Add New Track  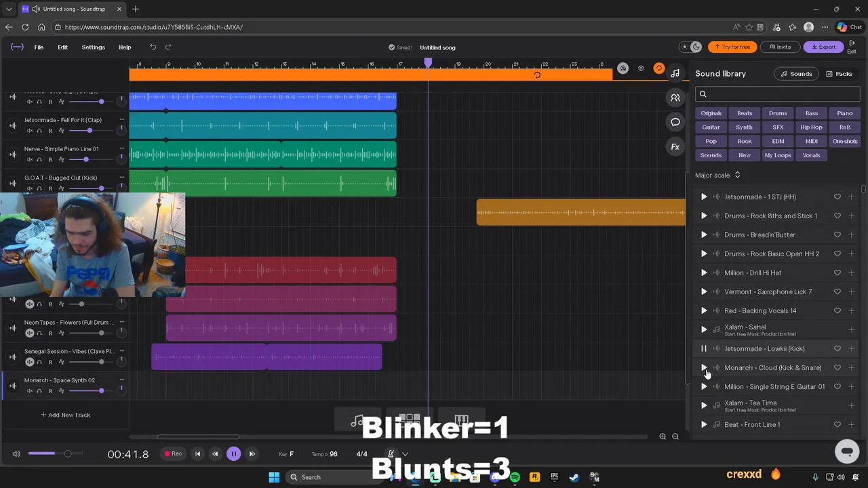pos(66,415)
